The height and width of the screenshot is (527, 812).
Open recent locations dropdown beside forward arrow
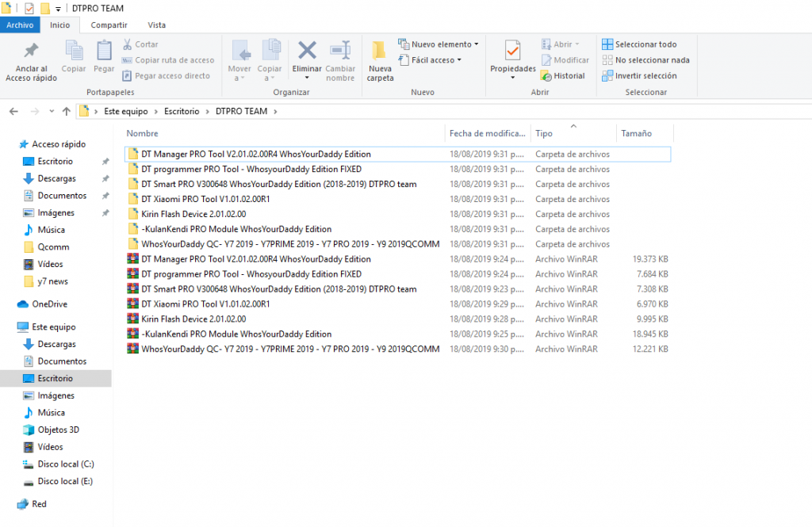pos(52,111)
